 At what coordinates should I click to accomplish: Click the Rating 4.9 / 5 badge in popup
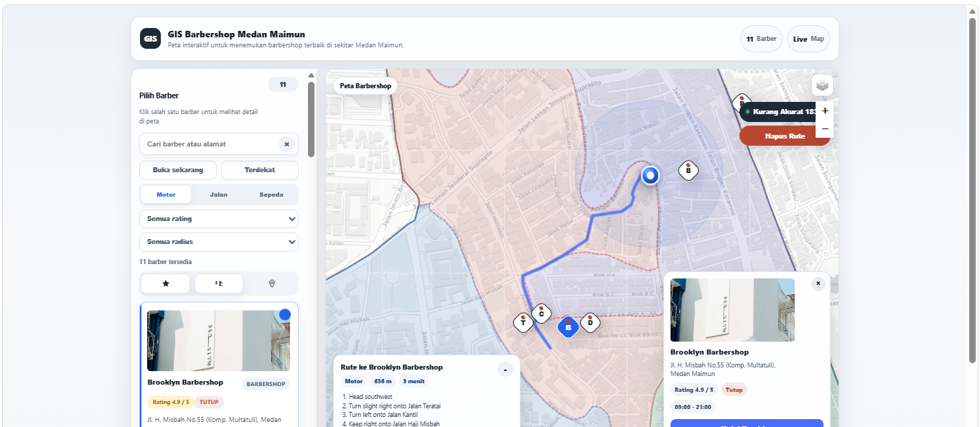(x=694, y=390)
